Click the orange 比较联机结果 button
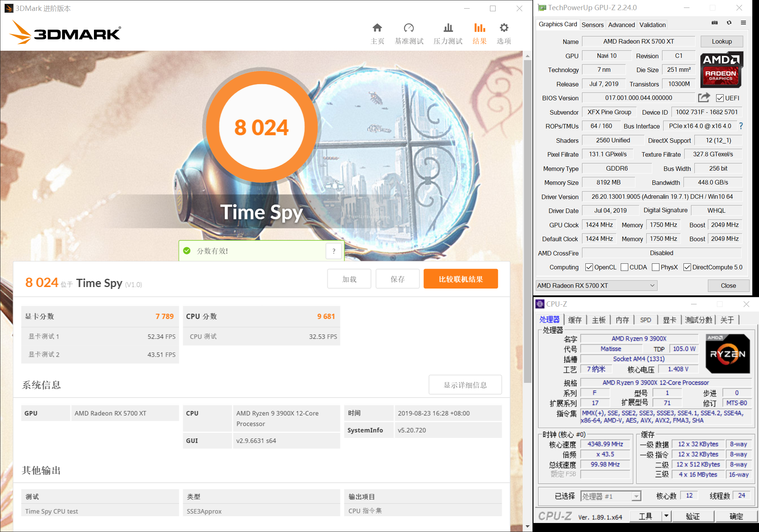Screen dimensions: 759x532 coord(461,279)
